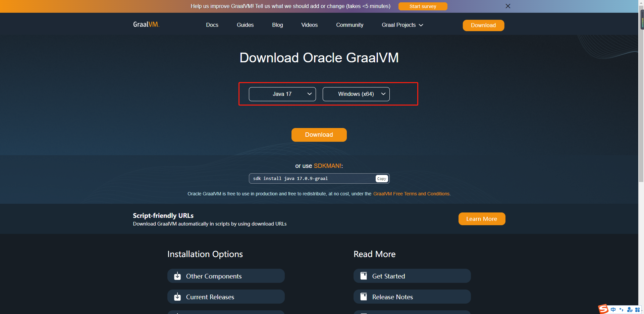Image resolution: width=644 pixels, height=314 pixels.
Task: Expand the Graal Projects menu
Action: click(x=402, y=25)
